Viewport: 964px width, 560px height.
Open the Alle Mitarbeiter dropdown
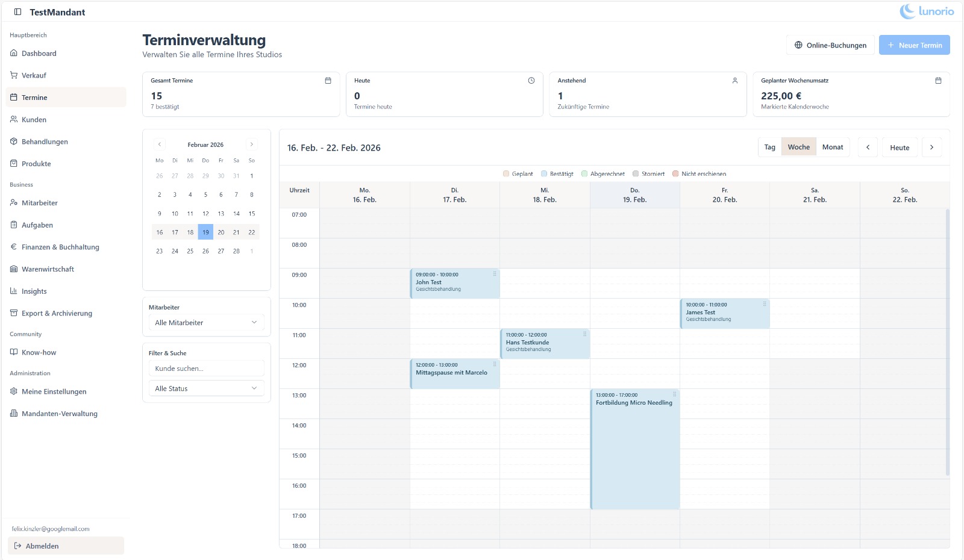[x=206, y=322]
